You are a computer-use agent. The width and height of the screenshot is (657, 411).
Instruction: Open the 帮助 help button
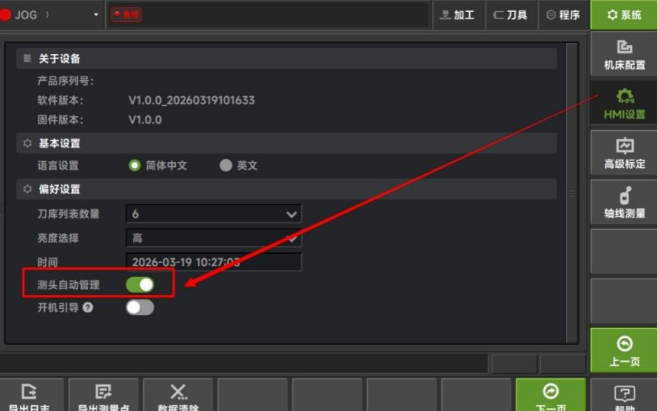[x=624, y=395]
